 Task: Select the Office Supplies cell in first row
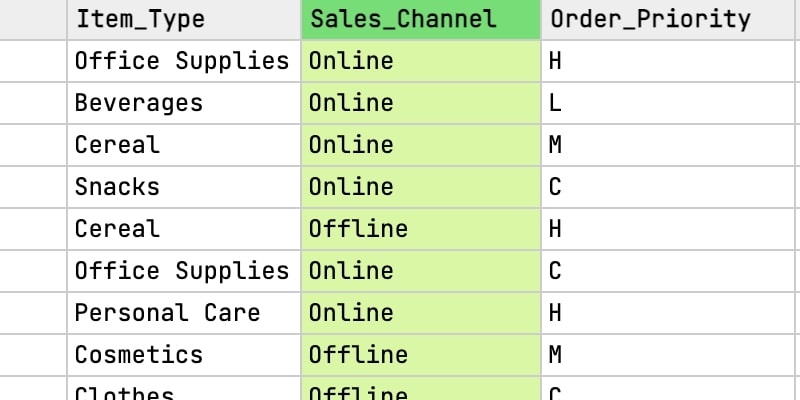[x=184, y=61]
